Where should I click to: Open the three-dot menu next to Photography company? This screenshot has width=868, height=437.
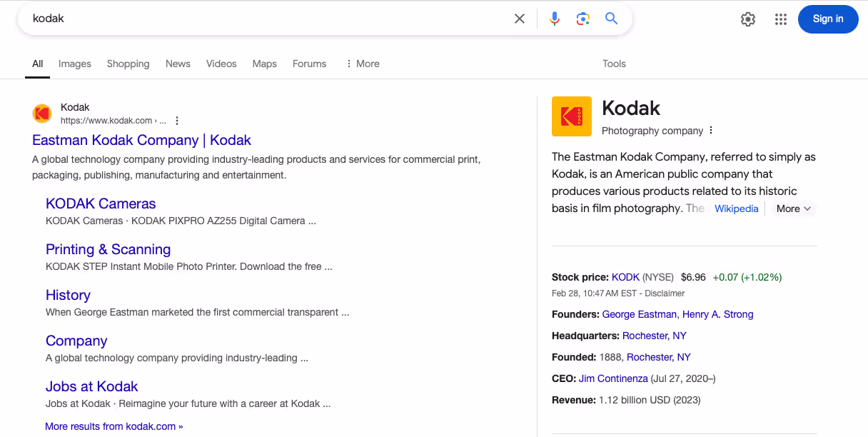click(710, 131)
